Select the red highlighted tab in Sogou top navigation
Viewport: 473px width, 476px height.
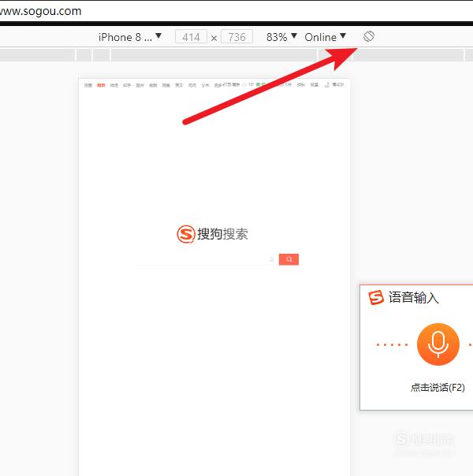coord(101,85)
